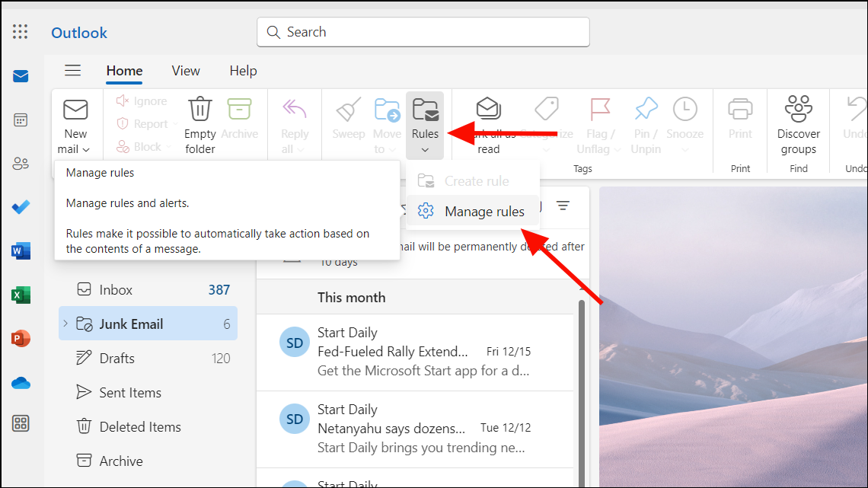The image size is (868, 488).
Task: Open the Archive folder in the list
Action: (148, 461)
